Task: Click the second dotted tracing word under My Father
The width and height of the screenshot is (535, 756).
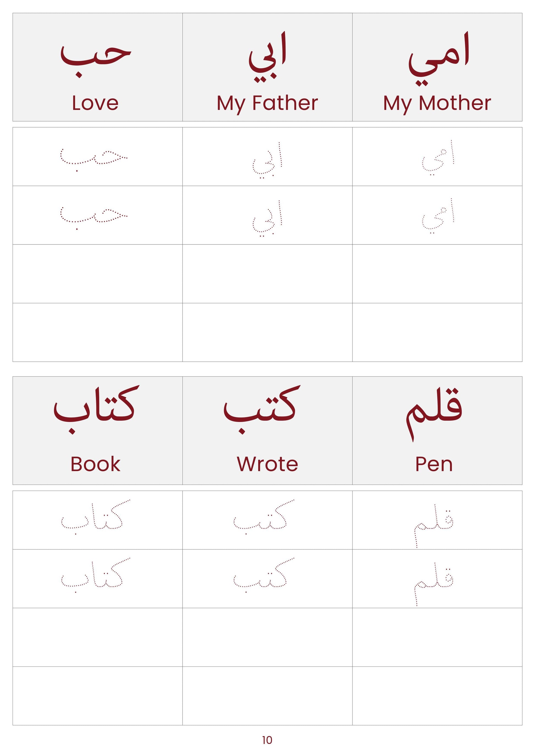Action: click(x=267, y=219)
